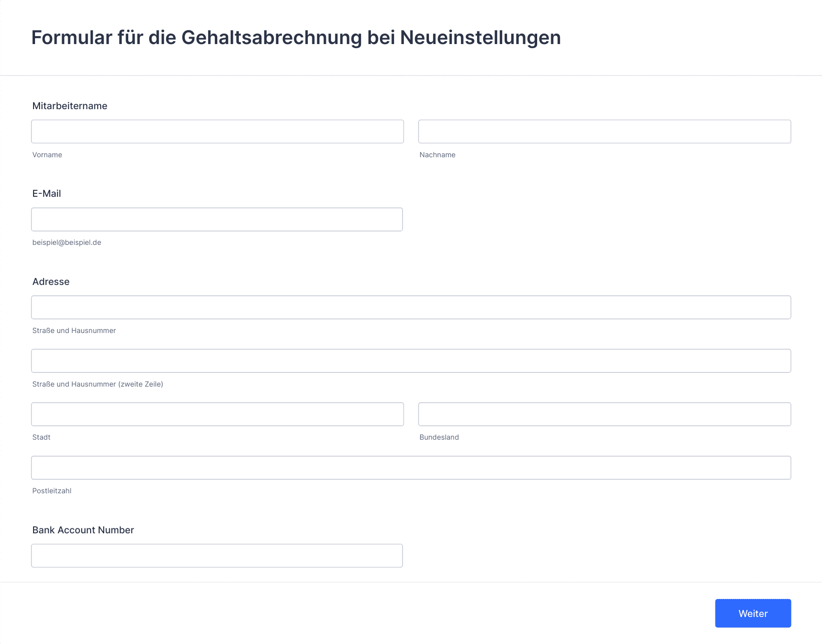Select the Postleitzahl input field
Viewport: 822px width, 644px height.
point(411,468)
